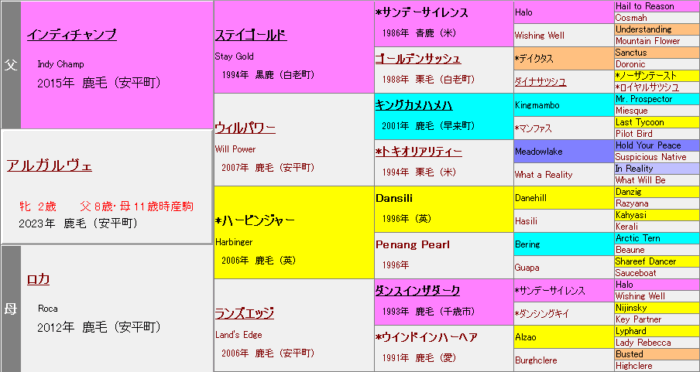Screen dimensions: 700x372
Task: Open the アルガルヴェ horse link
Action: 49,166
